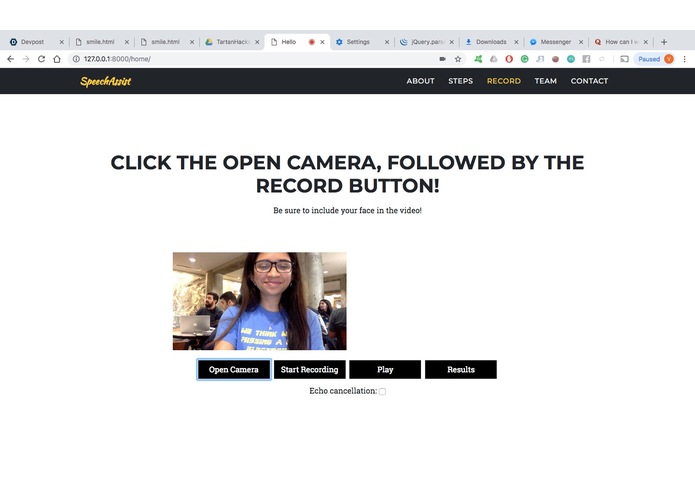Viewport: 695px width, 494px height.
Task: Click the Open Camera button
Action: pos(234,370)
